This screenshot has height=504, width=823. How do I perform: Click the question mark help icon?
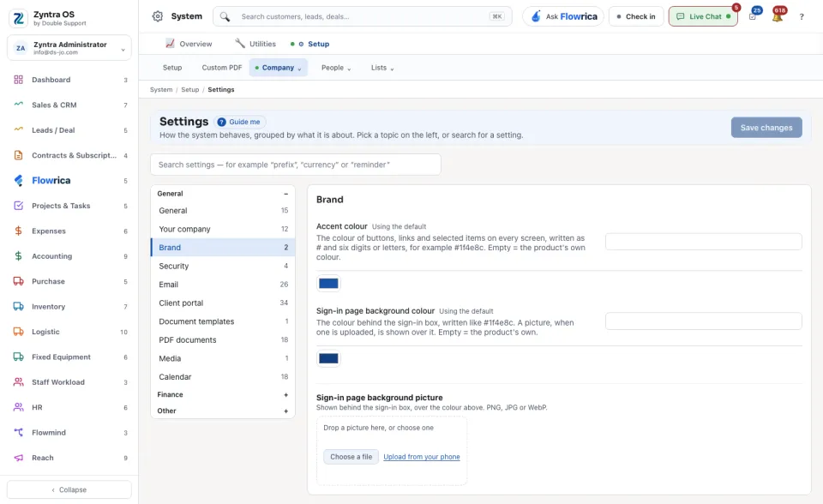[802, 17]
